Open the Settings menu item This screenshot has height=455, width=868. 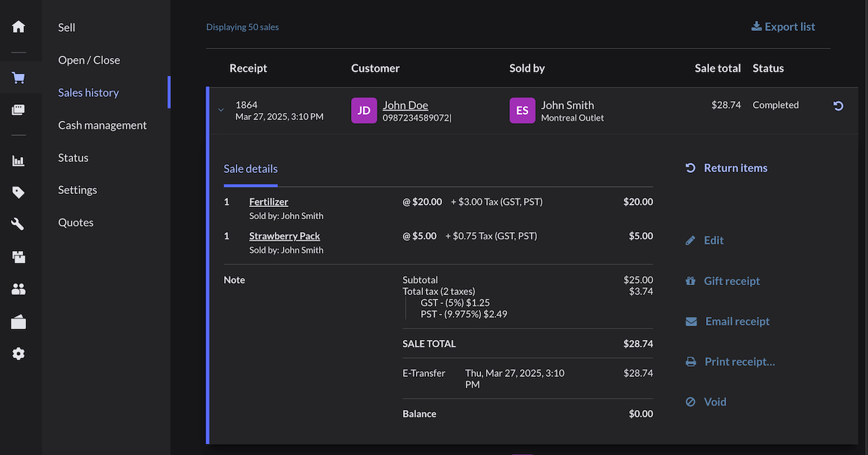[x=77, y=190]
